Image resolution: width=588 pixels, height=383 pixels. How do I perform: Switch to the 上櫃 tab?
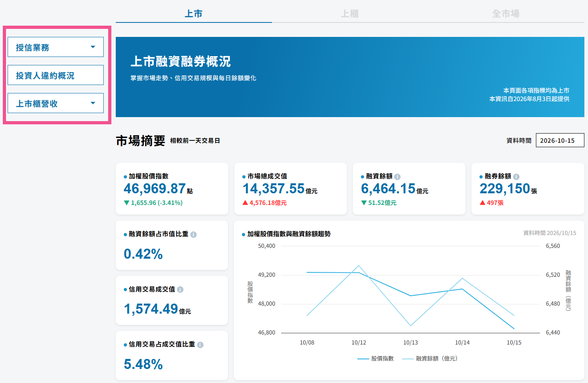click(x=350, y=14)
